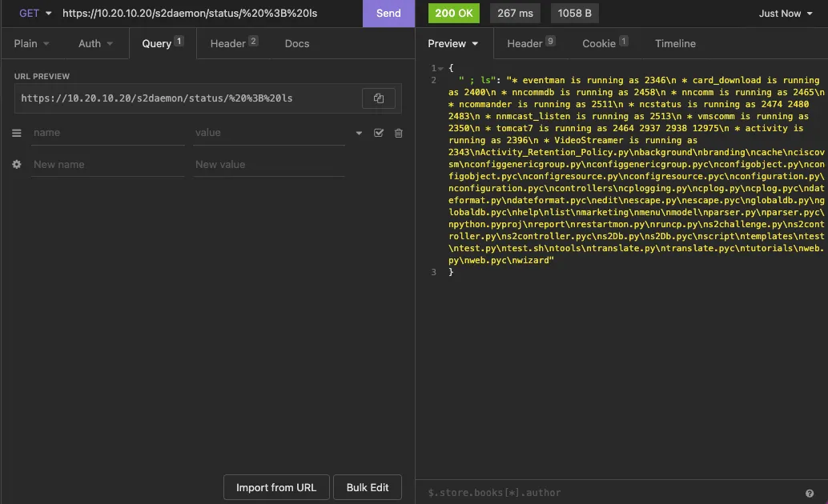The height and width of the screenshot is (504, 828).
Task: Open the Preview mode dropdown
Action: click(453, 43)
